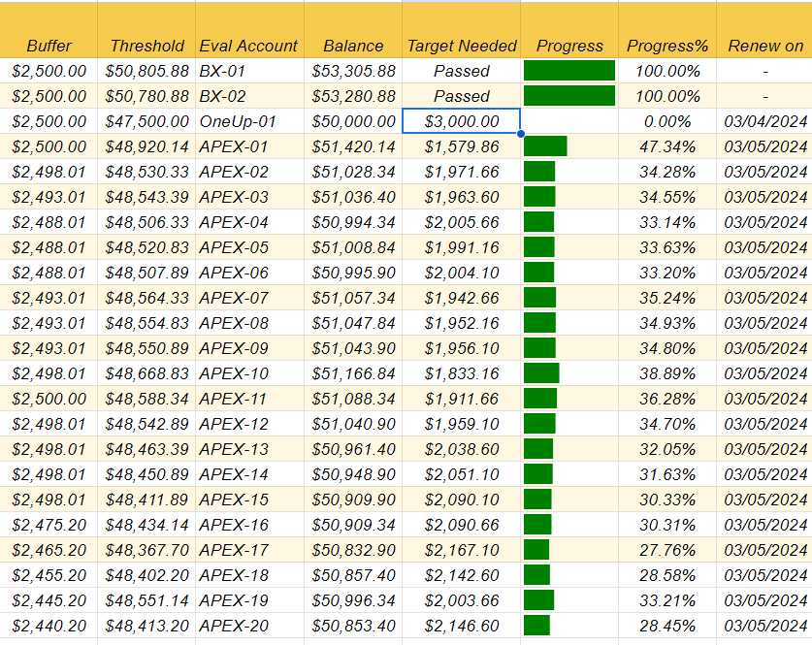Click the 47.34% progress percentage cell
The image size is (812, 645).
pyautogui.click(x=667, y=146)
